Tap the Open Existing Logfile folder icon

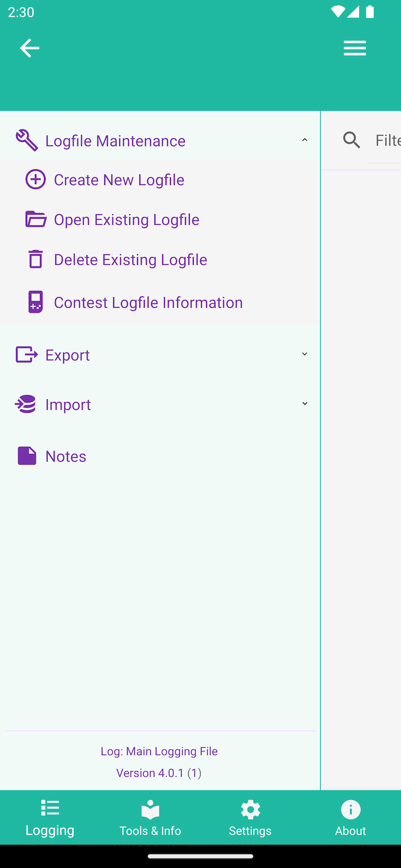pyautogui.click(x=36, y=219)
